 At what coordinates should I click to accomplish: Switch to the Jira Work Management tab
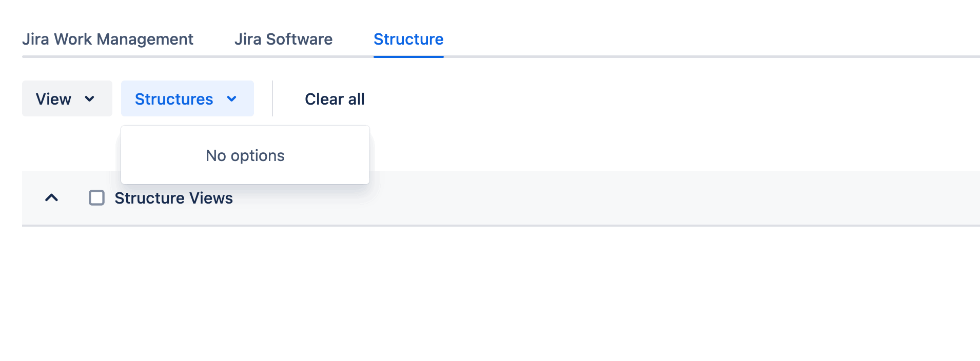coord(108,39)
